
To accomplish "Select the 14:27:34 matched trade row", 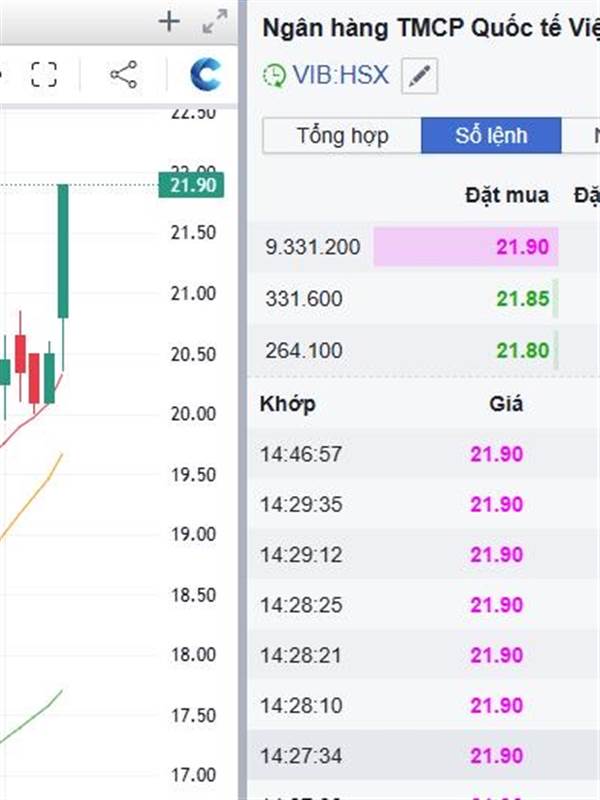I will (424, 756).
